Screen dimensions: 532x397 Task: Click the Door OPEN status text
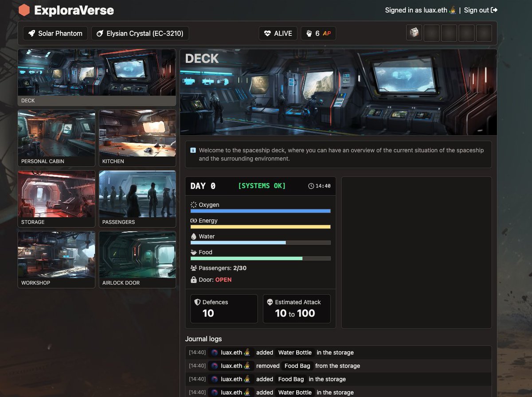coord(223,280)
